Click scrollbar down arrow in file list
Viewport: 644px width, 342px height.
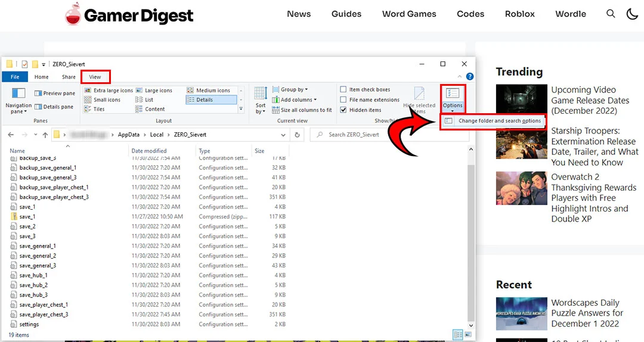pyautogui.click(x=471, y=325)
